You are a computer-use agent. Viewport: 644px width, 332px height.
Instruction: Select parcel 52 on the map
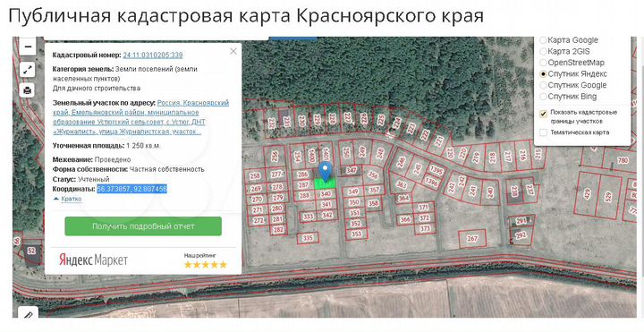(32, 251)
